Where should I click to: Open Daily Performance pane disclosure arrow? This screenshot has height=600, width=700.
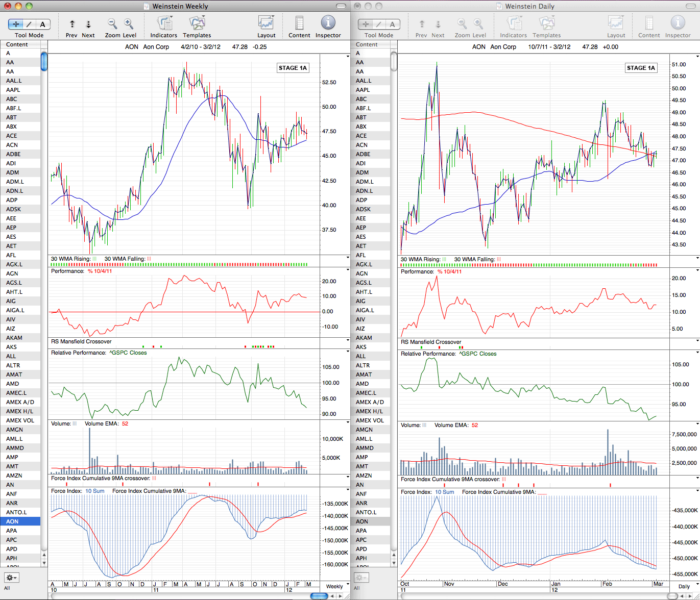click(697, 271)
